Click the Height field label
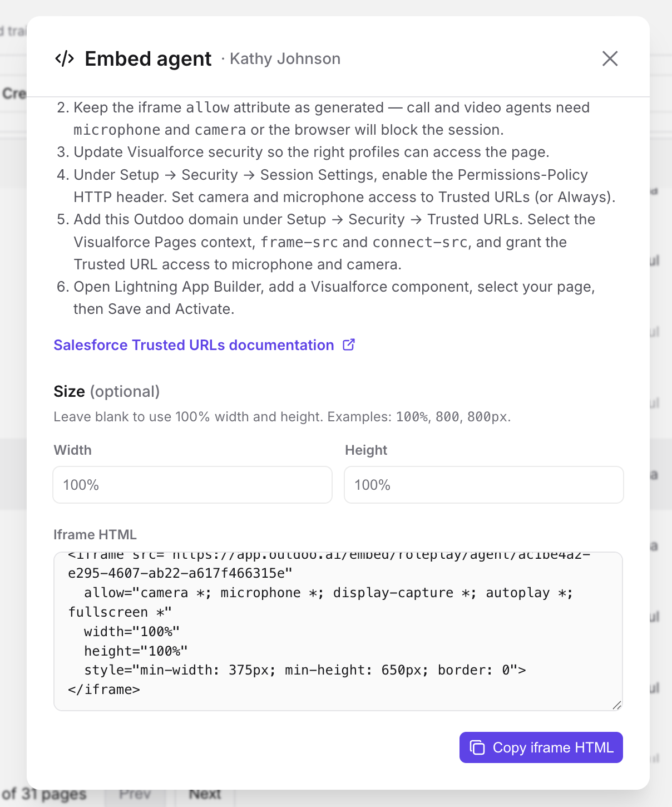 click(366, 450)
